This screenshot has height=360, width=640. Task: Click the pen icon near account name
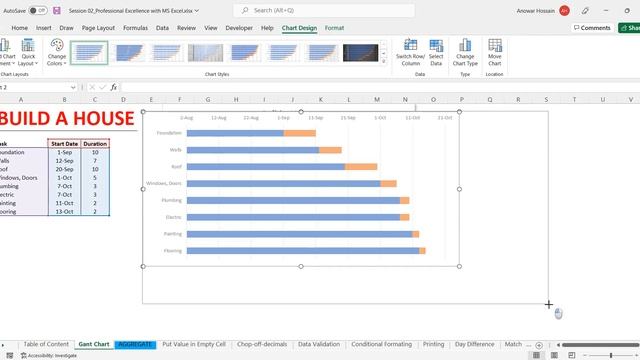[x=585, y=11]
